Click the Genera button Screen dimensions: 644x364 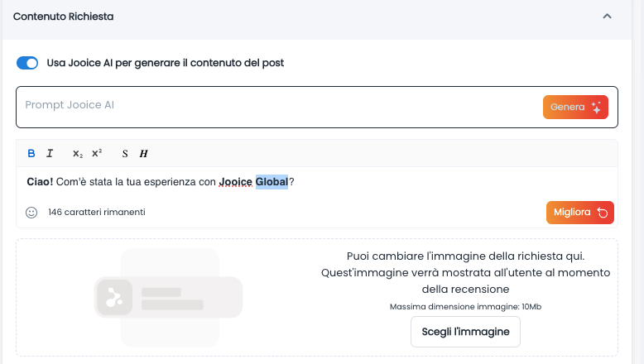point(575,108)
